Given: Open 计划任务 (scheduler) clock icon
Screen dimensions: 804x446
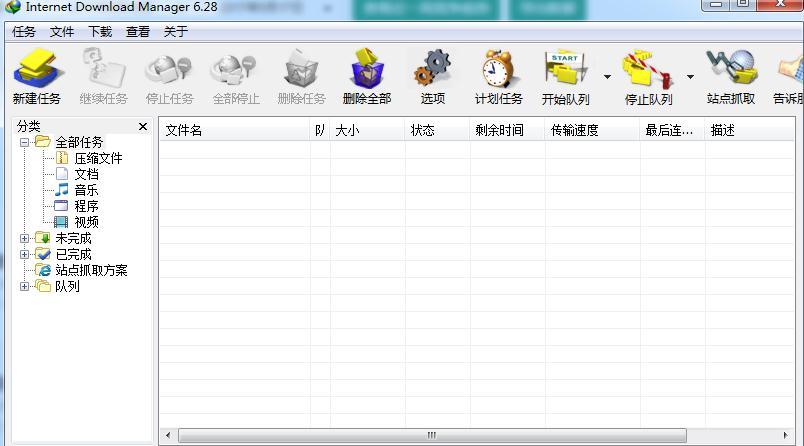Looking at the screenshot, I should coord(498,69).
